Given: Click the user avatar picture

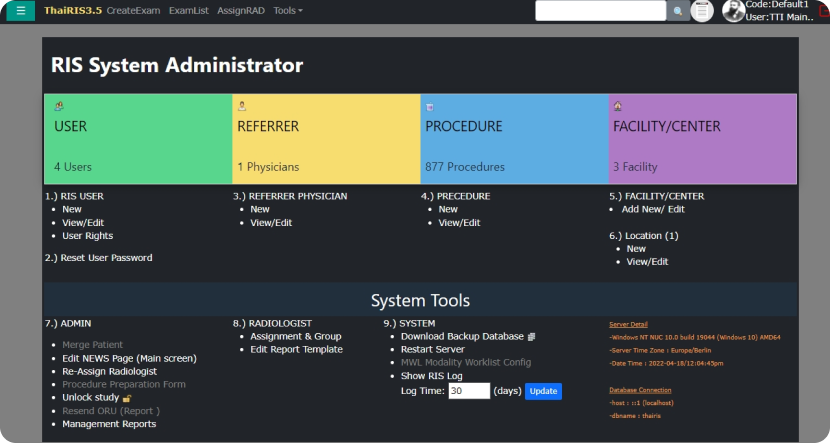Looking at the screenshot, I should (733, 11).
